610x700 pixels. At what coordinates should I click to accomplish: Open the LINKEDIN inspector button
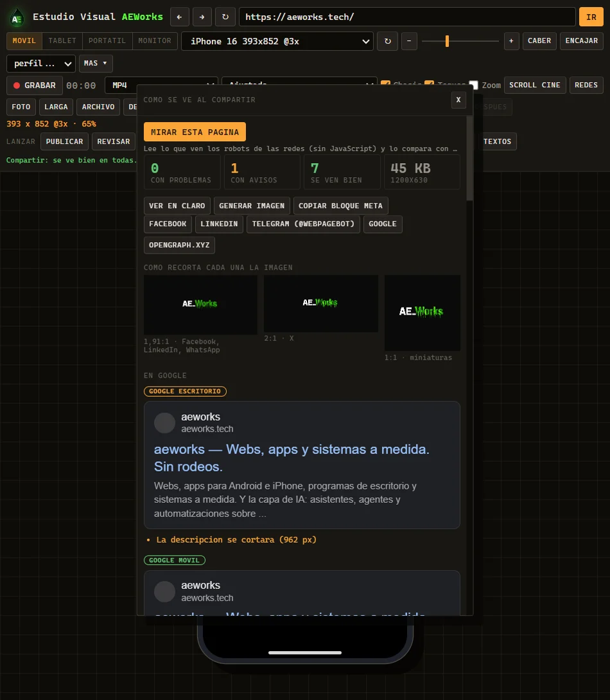[x=219, y=223]
